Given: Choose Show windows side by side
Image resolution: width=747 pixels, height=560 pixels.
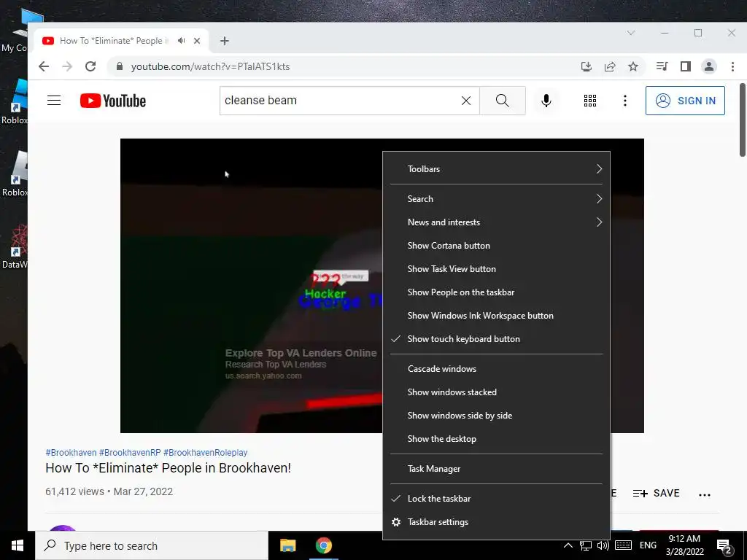Looking at the screenshot, I should (496, 416).
